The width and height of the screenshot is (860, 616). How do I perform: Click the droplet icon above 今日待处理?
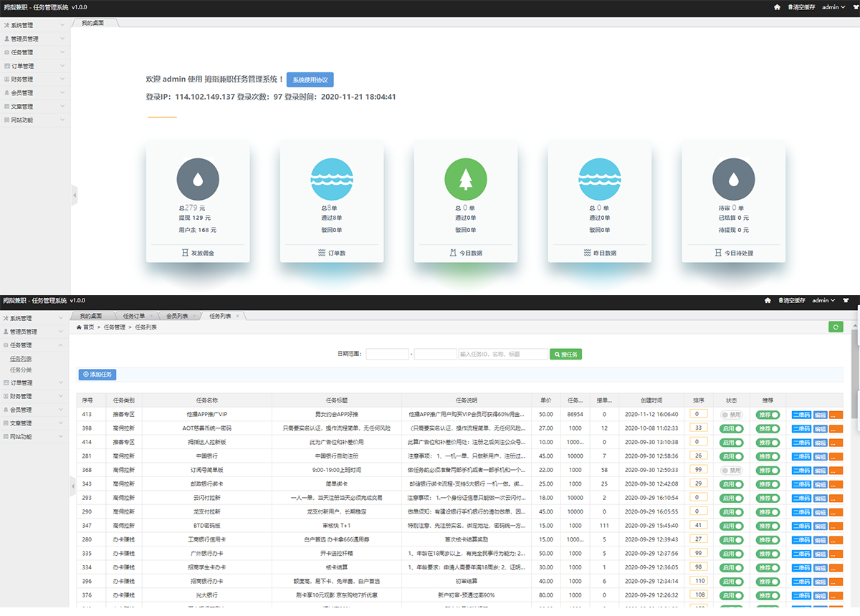pyautogui.click(x=733, y=179)
